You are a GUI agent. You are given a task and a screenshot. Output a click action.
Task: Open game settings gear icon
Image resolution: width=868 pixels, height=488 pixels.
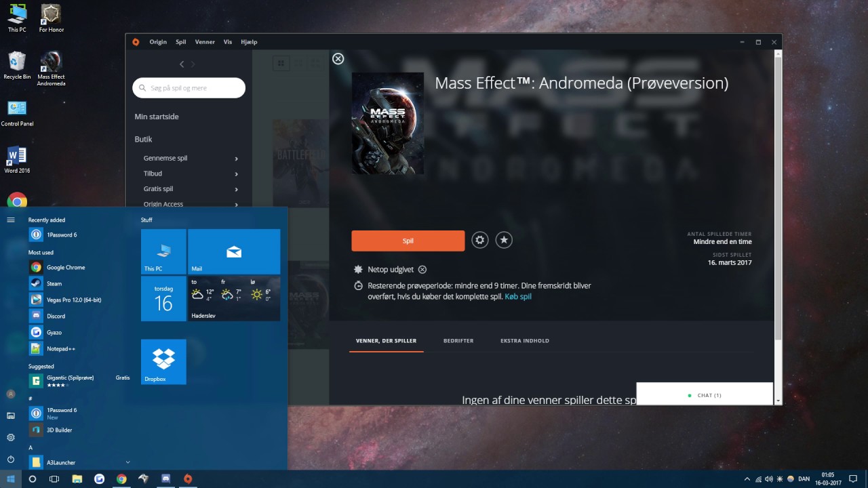[480, 240]
